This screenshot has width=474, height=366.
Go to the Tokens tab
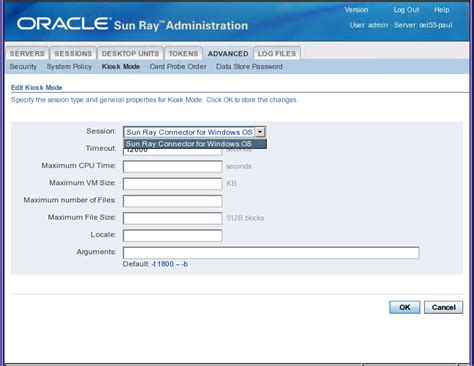(x=183, y=54)
